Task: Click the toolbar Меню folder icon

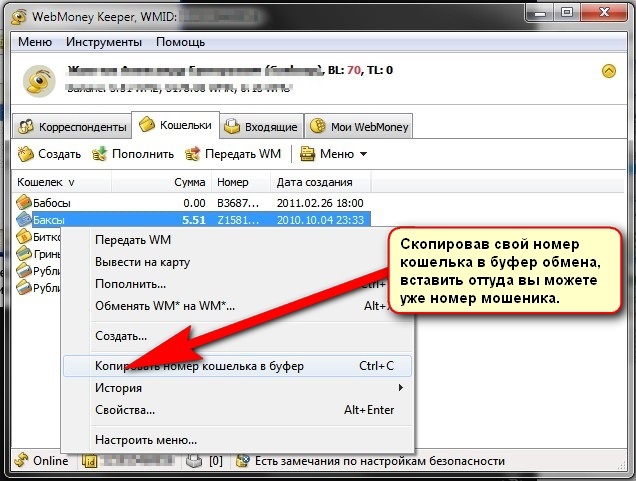Action: click(x=307, y=154)
